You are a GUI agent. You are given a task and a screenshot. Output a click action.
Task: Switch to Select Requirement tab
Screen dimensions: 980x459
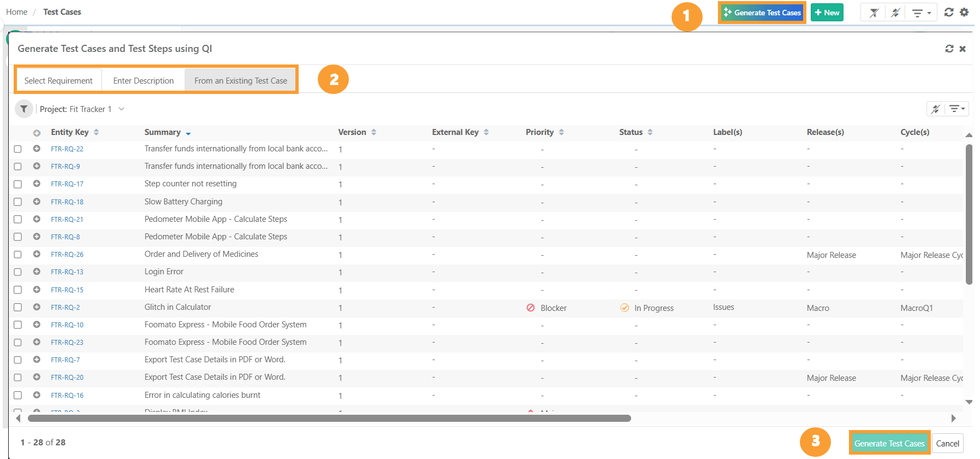pos(58,80)
